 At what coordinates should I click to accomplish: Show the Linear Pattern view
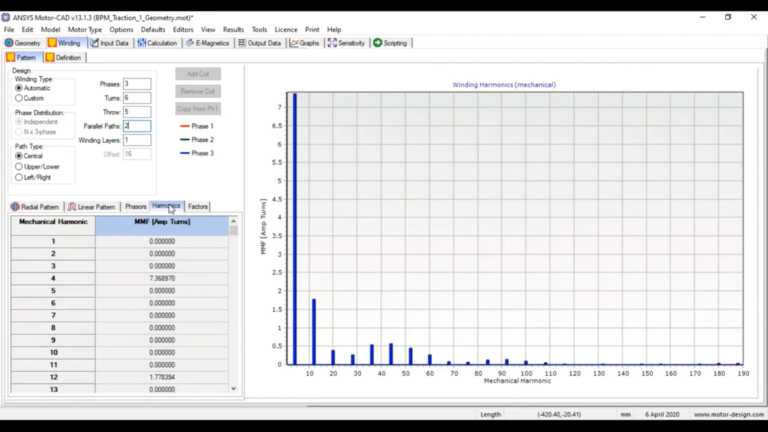tap(92, 207)
